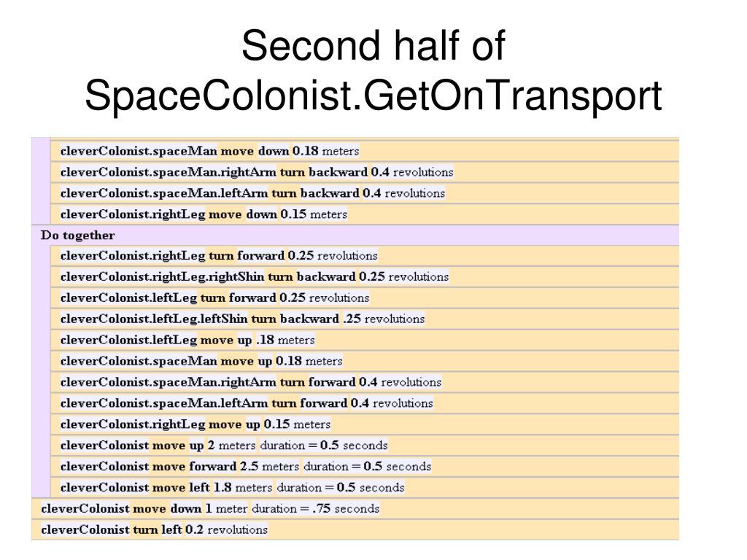This screenshot has width=747, height=560.
Task: Click duration 0.5 seconds on move up 2 meters
Action: tap(324, 446)
